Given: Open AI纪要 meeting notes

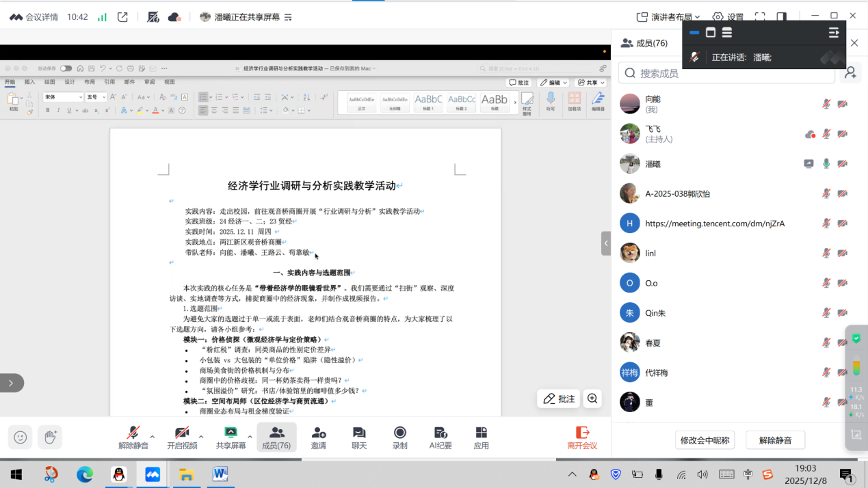Looking at the screenshot, I should click(x=440, y=437).
